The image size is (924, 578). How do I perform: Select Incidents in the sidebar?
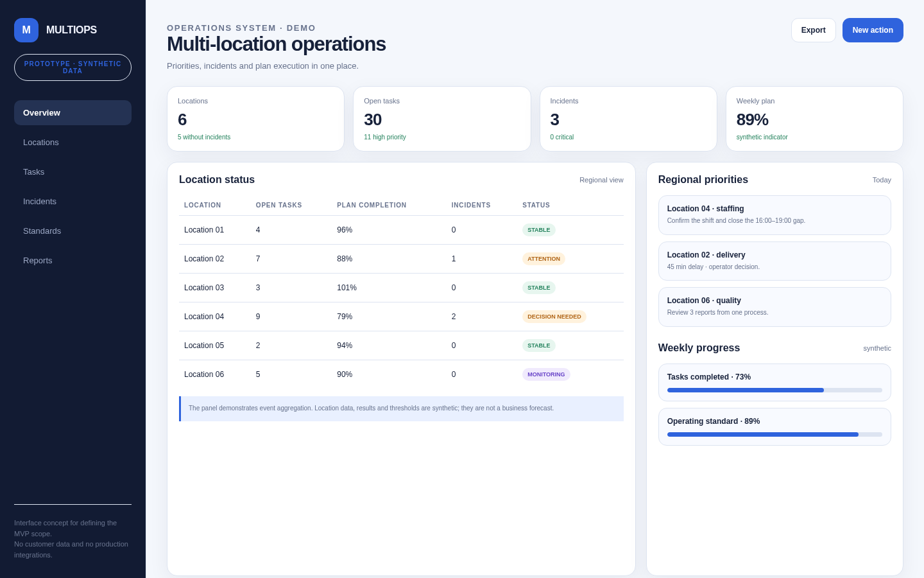pyautogui.click(x=73, y=201)
